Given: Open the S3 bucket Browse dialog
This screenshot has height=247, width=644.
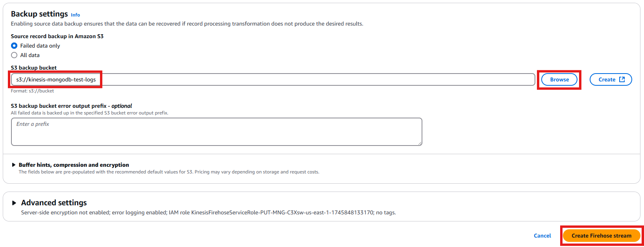Looking at the screenshot, I should 559,79.
